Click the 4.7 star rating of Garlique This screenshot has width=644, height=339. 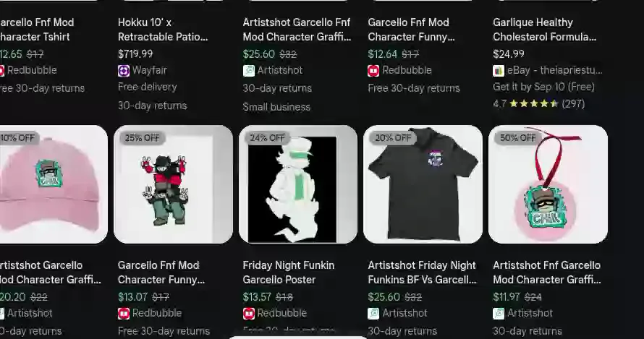(539, 104)
